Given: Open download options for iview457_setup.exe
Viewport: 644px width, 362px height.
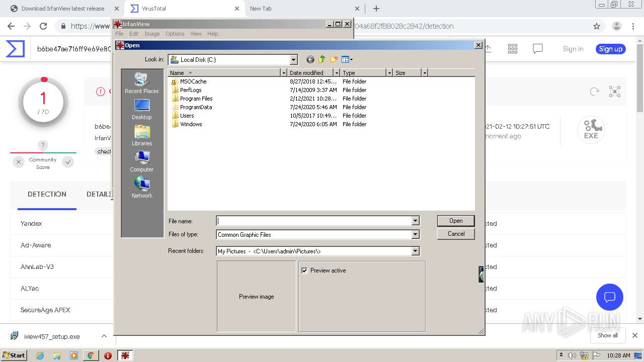Looking at the screenshot, I should (104, 336).
